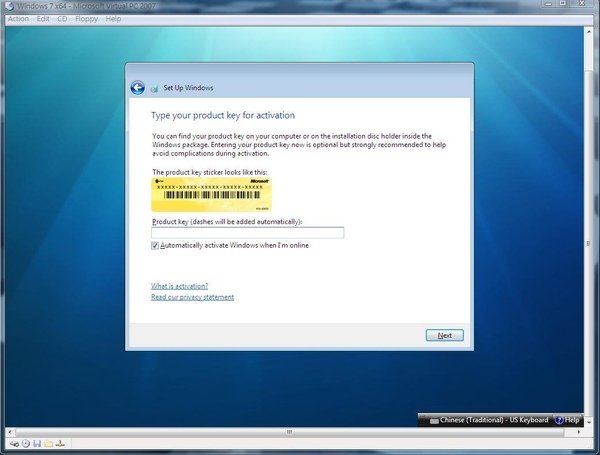This screenshot has width=600, height=455.
Task: Click the blue back arrow button
Action: pyautogui.click(x=137, y=88)
